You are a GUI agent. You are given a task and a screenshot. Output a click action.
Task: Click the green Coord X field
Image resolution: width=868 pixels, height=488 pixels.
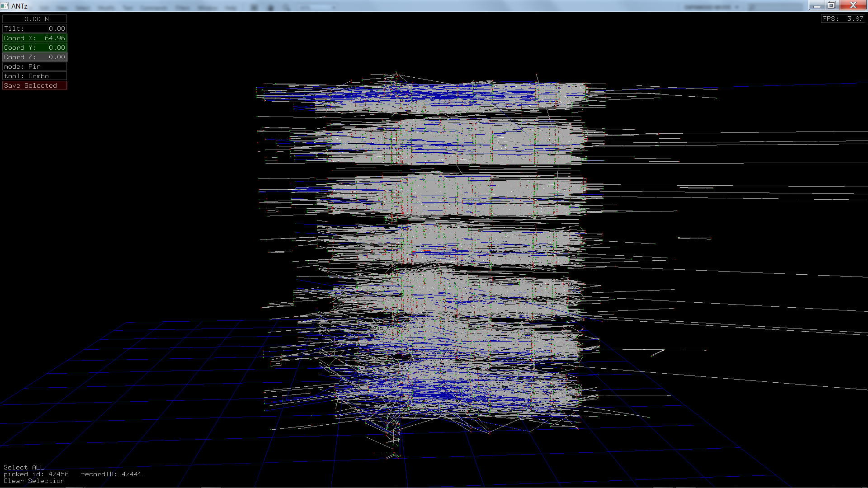click(35, 38)
